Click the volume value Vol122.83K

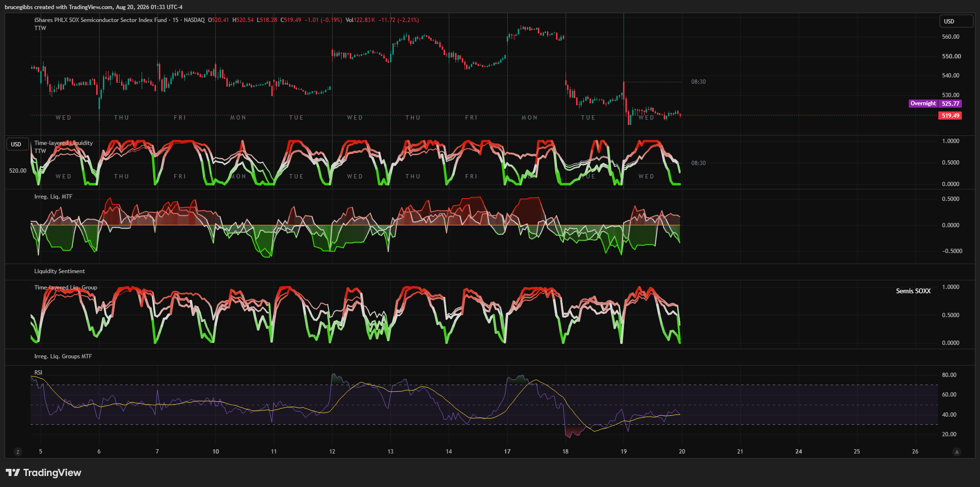pyautogui.click(x=361, y=20)
